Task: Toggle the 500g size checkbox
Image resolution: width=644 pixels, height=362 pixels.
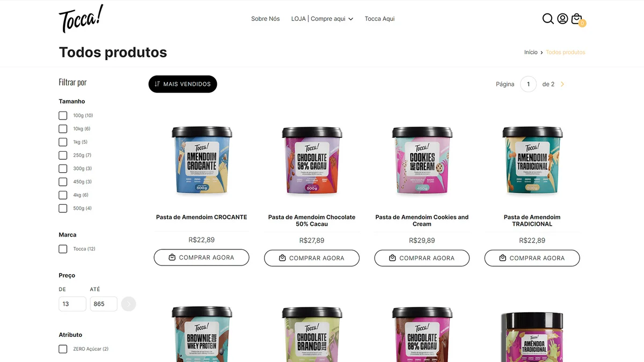Action: pyautogui.click(x=63, y=208)
